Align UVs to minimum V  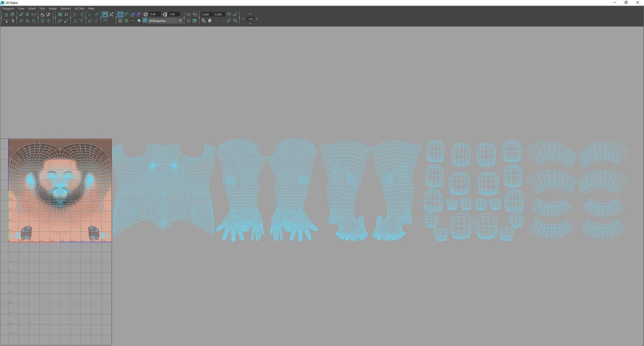(x=75, y=21)
